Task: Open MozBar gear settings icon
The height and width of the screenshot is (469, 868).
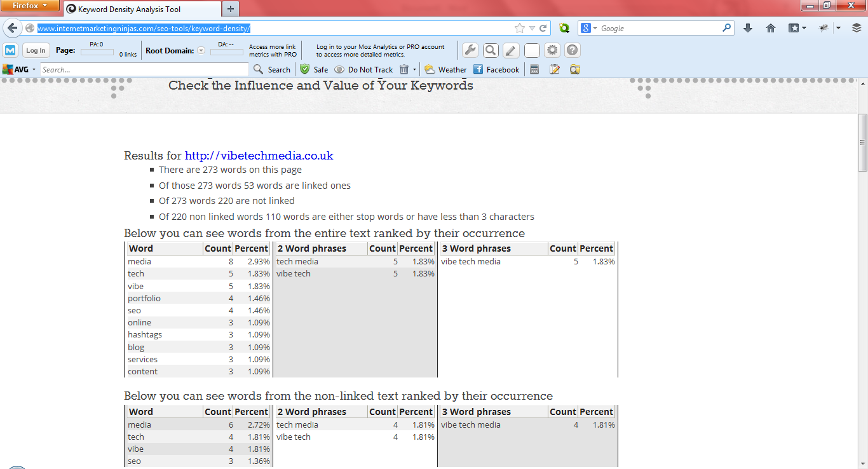Action: click(x=552, y=50)
